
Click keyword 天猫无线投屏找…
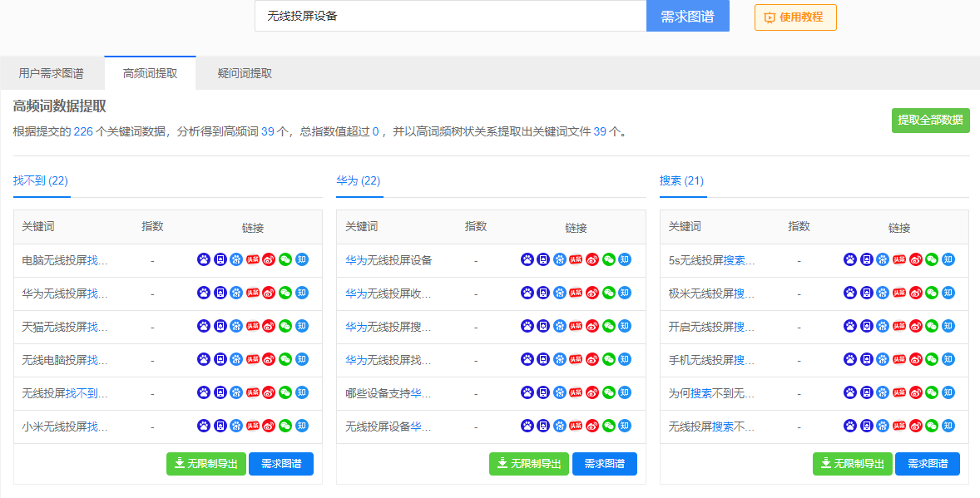click(65, 327)
